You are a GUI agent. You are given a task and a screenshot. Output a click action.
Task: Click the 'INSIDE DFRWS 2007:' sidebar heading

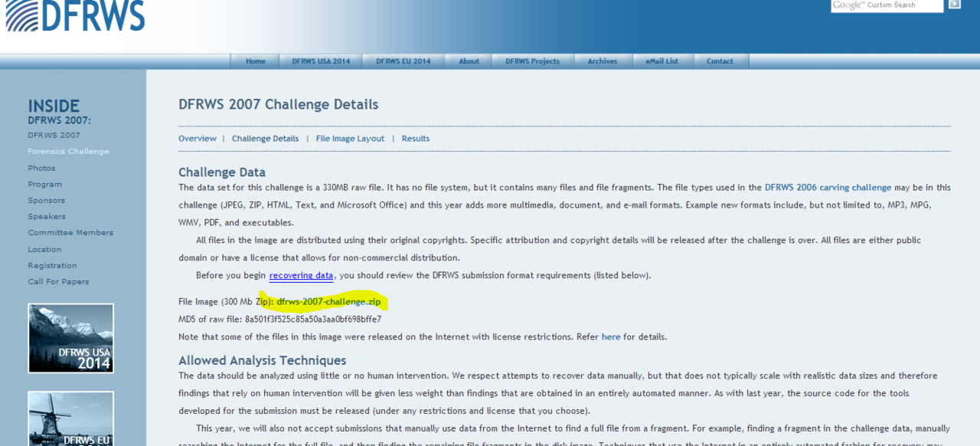(60, 111)
